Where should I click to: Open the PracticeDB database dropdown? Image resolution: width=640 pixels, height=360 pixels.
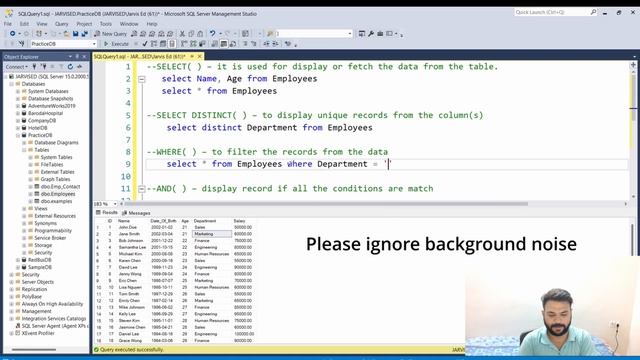point(94,44)
